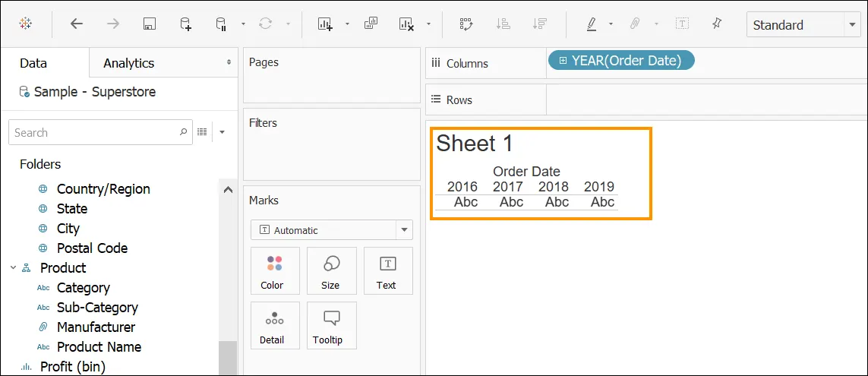
Task: Click the Sort Ascending icon
Action: tap(503, 24)
